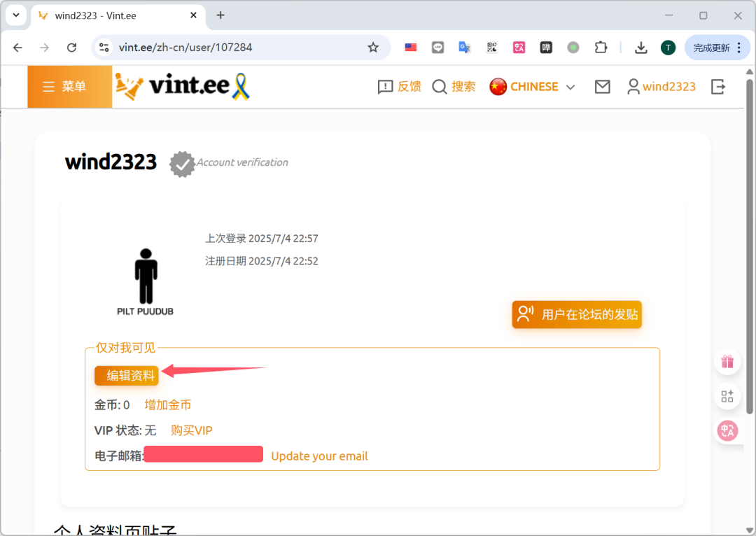Click the PILT PUUDUB avatar placeholder
Viewport: 756px width, 536px height.
point(145,282)
